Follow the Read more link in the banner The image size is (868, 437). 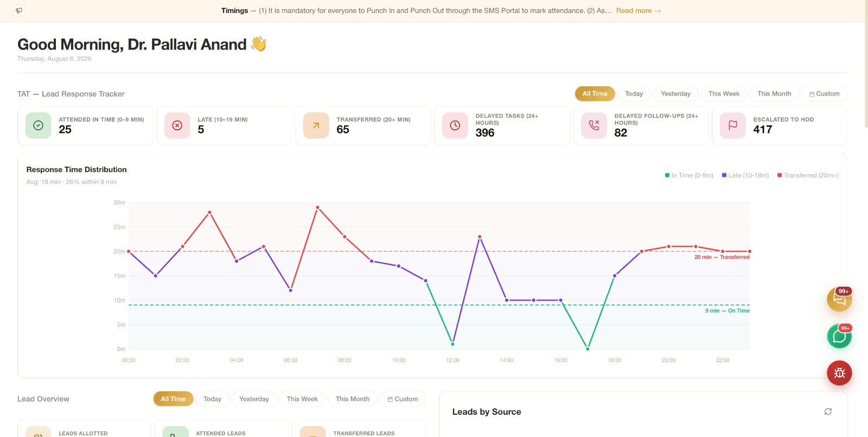tap(638, 11)
